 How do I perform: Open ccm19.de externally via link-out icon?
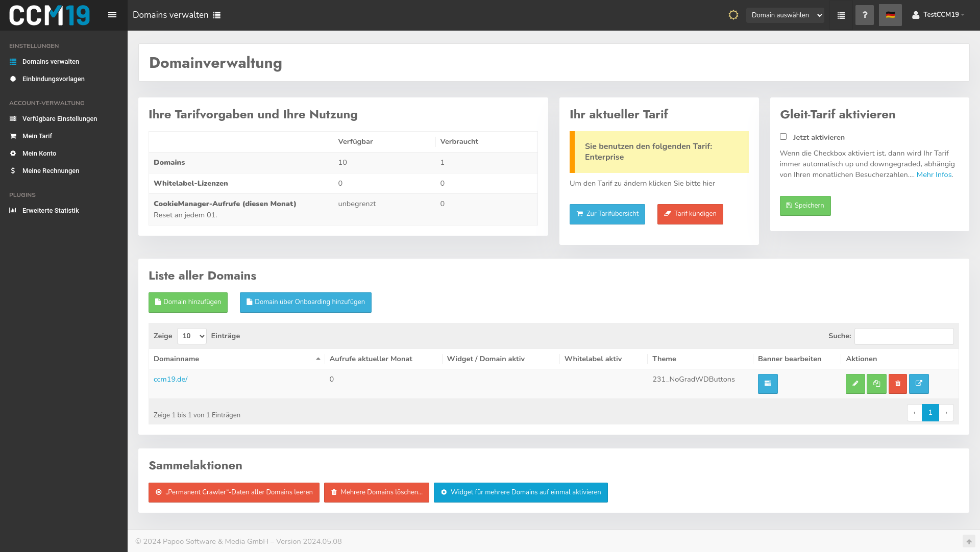[919, 384]
